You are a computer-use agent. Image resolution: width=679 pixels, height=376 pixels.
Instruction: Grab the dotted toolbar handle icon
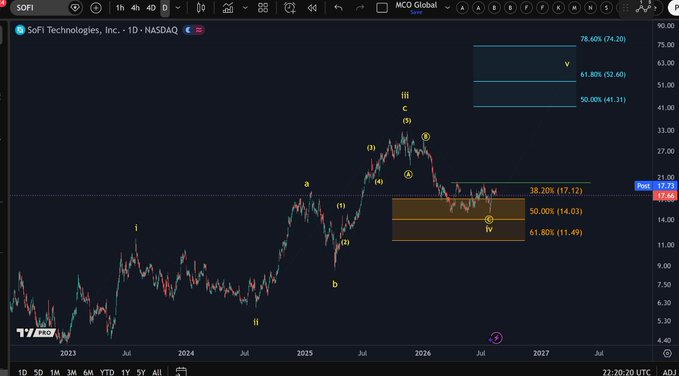pos(625,8)
